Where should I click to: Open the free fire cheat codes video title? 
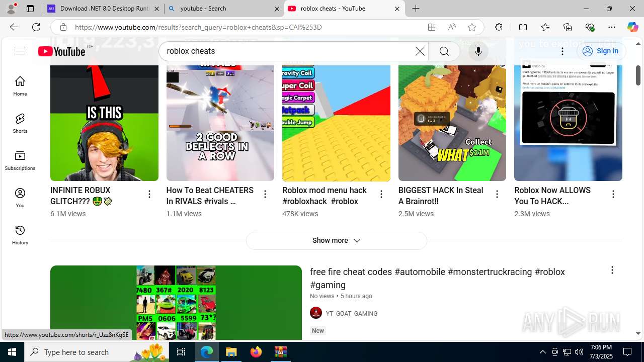tap(437, 278)
